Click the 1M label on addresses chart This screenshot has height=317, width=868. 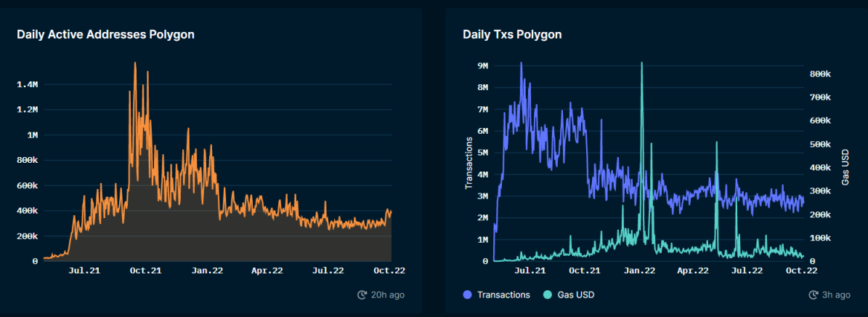31,135
